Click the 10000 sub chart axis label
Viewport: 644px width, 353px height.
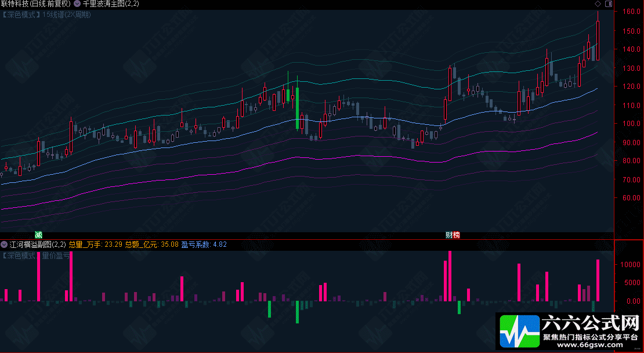click(630, 264)
